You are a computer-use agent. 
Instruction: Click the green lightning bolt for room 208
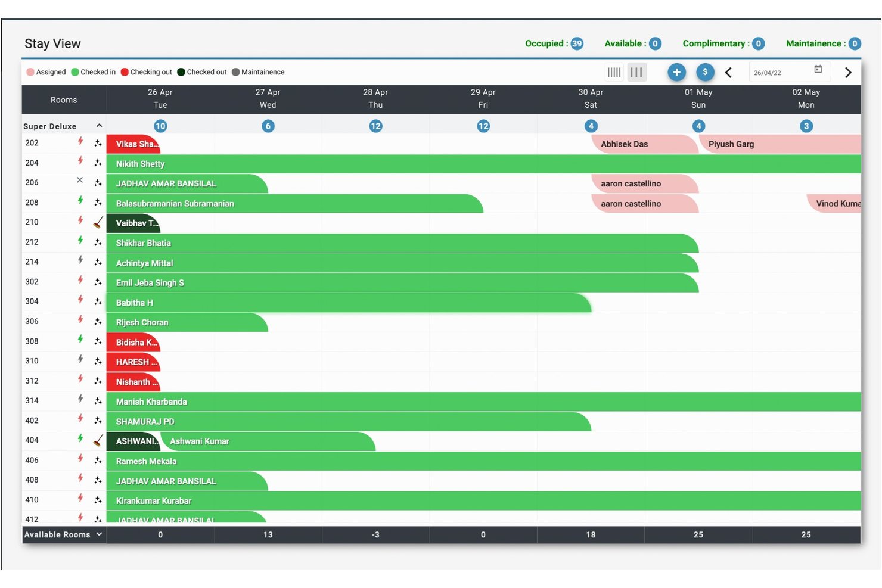(80, 200)
